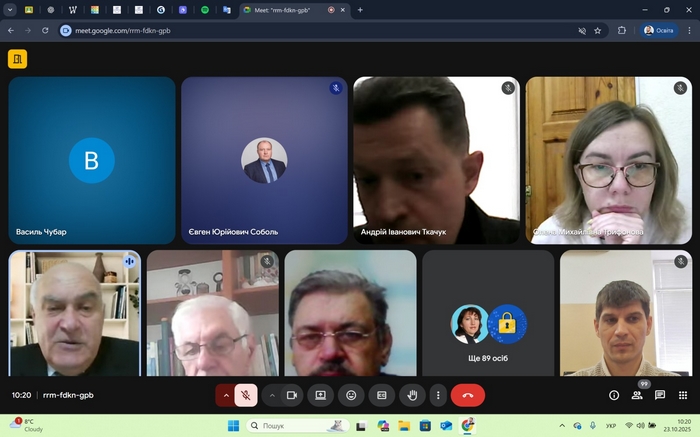Image resolution: width=700 pixels, height=437 pixels.
Task: Raise your hand in the meeting
Action: click(412, 395)
